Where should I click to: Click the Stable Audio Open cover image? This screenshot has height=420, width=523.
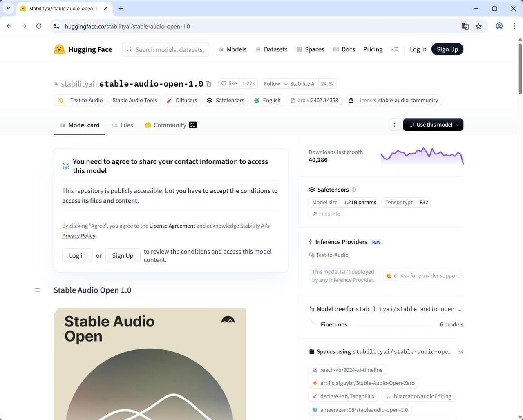tap(150, 364)
